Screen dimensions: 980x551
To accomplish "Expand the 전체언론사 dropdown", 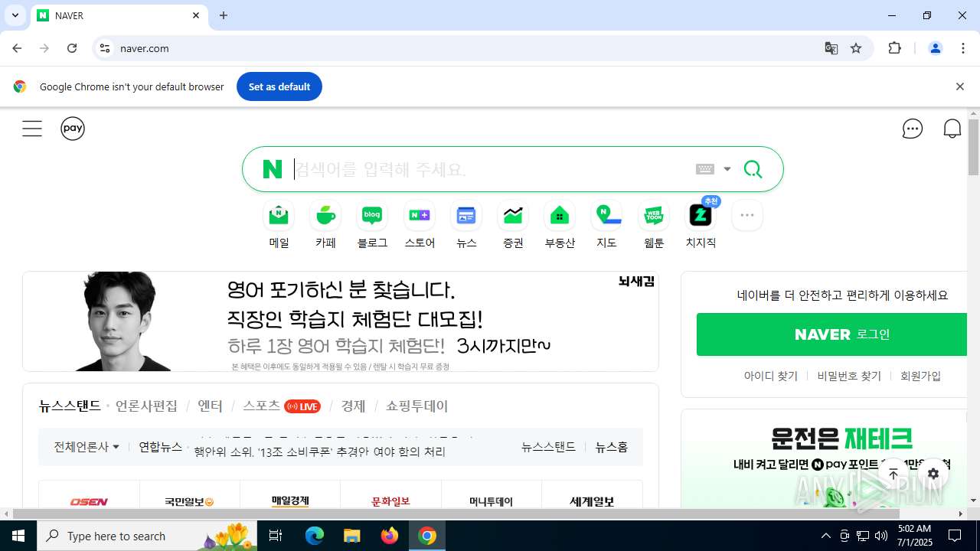I will (87, 447).
